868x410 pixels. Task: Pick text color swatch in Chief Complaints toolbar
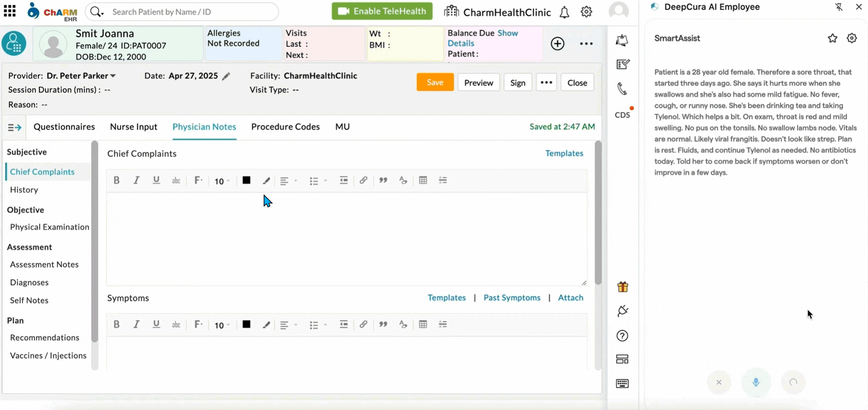[246, 181]
